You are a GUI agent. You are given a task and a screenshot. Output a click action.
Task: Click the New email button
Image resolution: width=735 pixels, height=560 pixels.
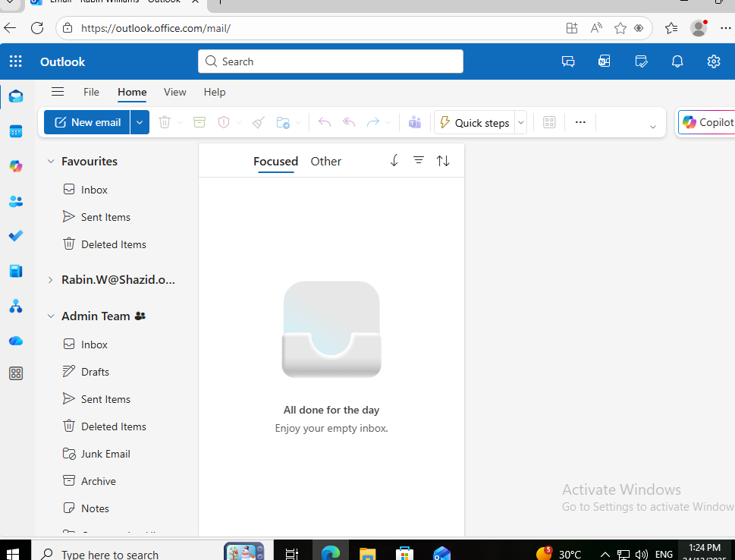[x=87, y=122]
